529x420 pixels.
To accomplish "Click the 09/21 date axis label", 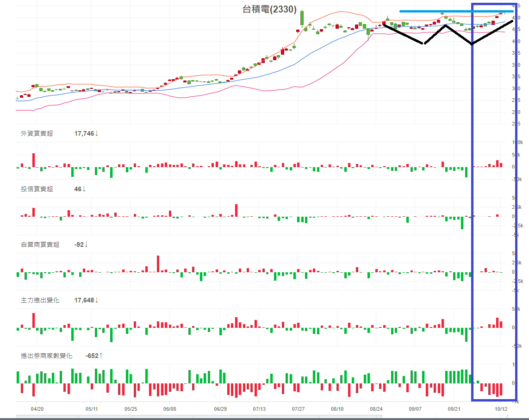I will [454, 409].
